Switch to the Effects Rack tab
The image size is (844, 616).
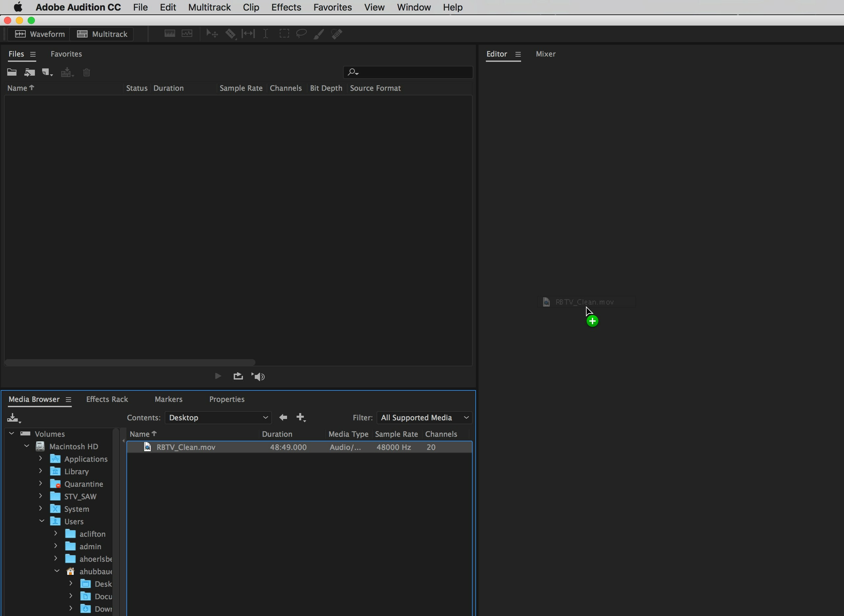[107, 399]
